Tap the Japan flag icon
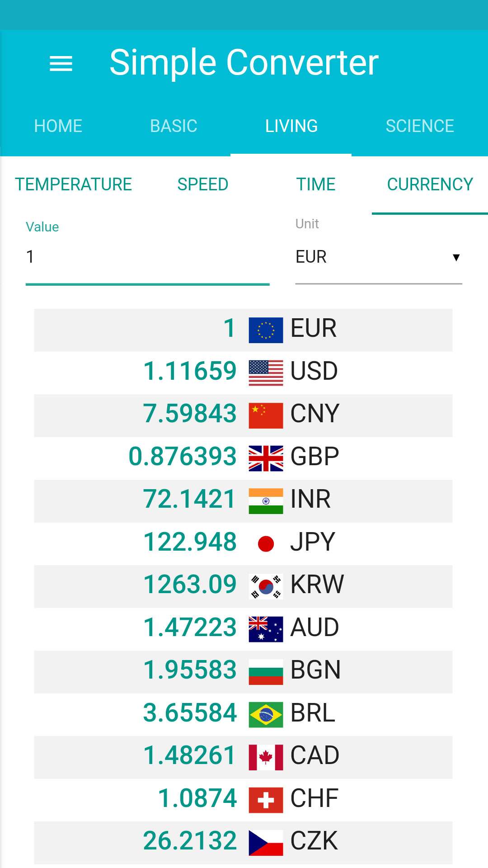This screenshot has width=488, height=868. (x=266, y=543)
